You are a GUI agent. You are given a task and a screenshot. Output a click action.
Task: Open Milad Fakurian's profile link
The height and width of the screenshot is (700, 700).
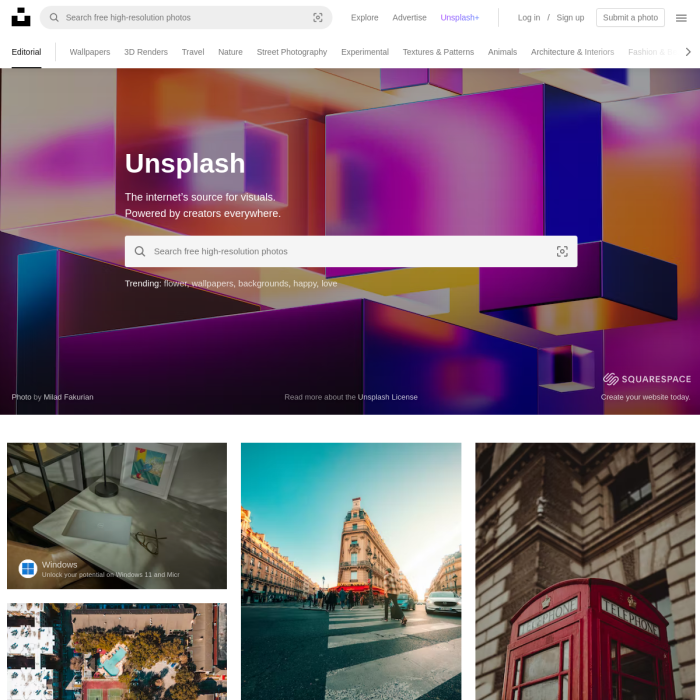point(68,397)
